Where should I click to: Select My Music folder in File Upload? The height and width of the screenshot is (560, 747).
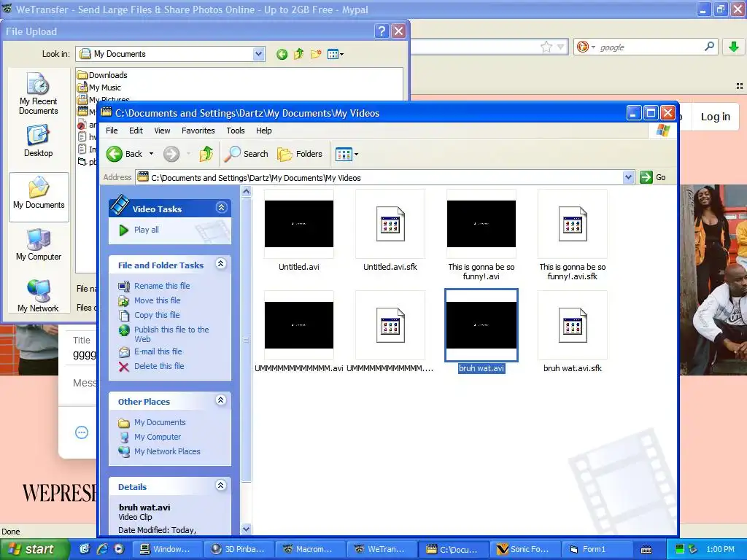[x=99, y=87]
